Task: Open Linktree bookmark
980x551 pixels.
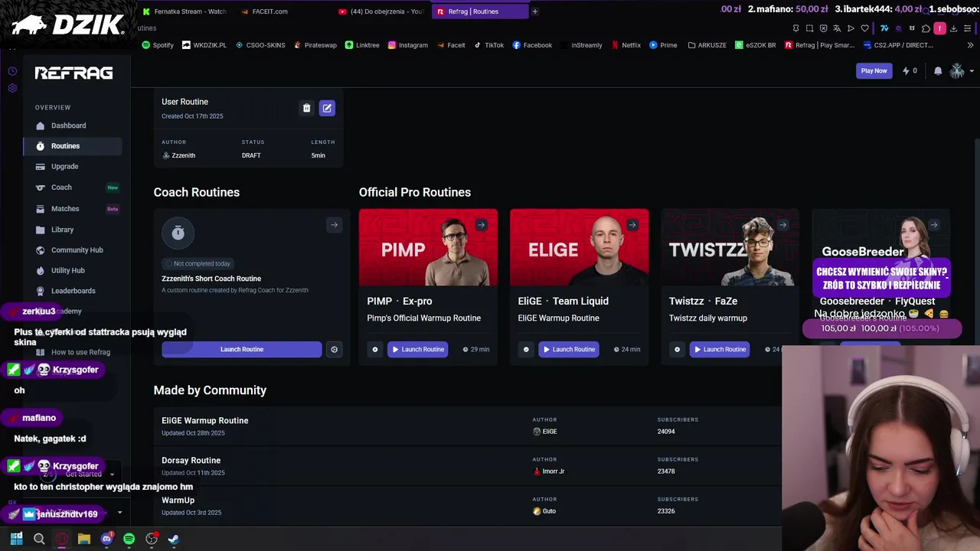Action: [362, 45]
